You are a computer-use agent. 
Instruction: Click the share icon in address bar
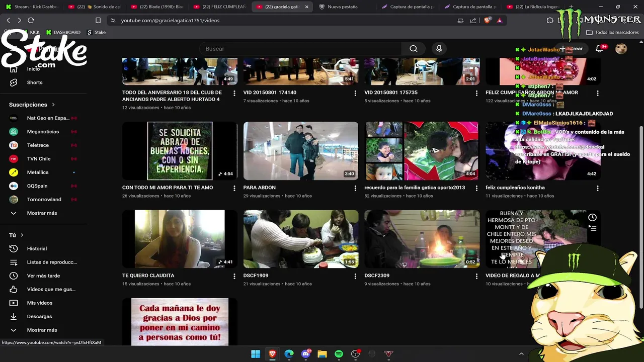coord(473,20)
